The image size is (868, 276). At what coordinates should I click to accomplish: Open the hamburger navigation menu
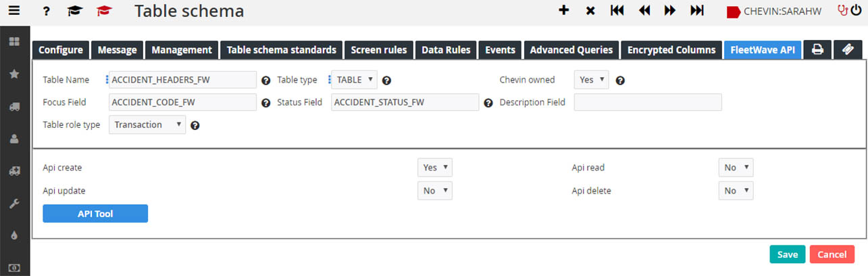14,11
